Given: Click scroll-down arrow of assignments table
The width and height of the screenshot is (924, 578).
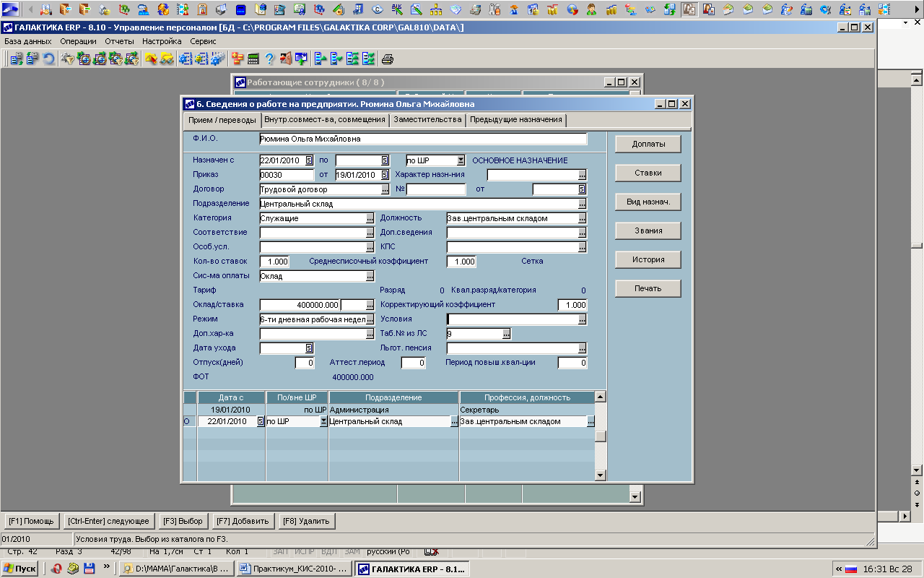Looking at the screenshot, I should 600,475.
